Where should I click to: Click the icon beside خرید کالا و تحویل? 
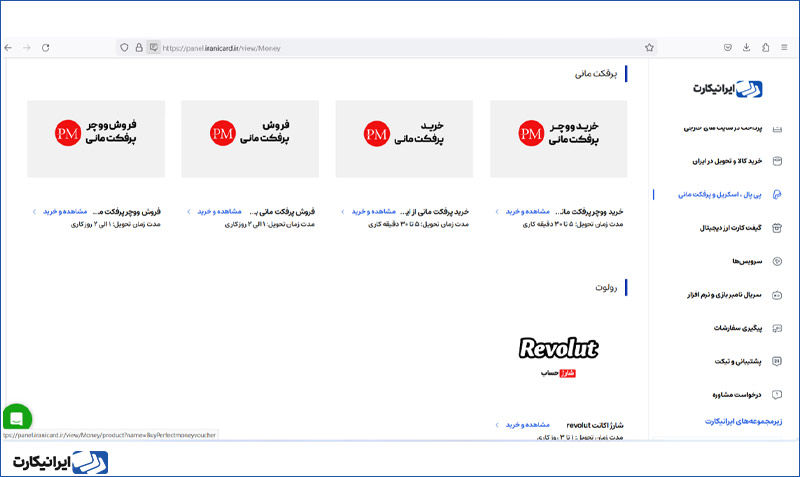(777, 161)
